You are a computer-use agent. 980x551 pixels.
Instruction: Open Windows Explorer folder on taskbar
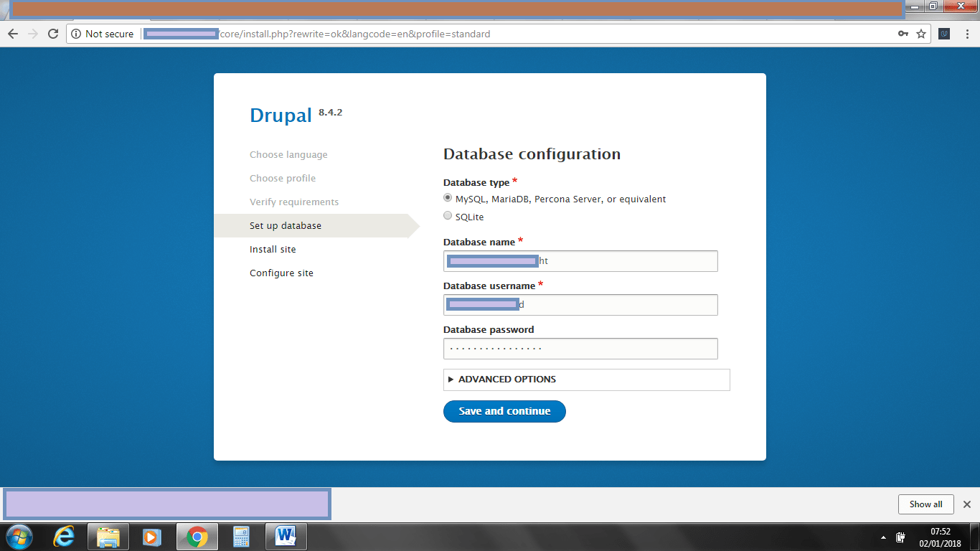[x=108, y=536]
